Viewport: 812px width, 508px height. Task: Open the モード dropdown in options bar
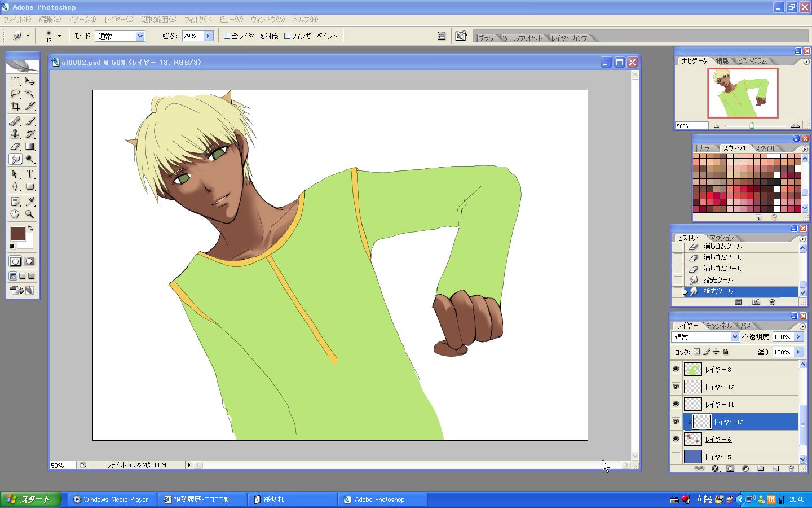(x=140, y=36)
